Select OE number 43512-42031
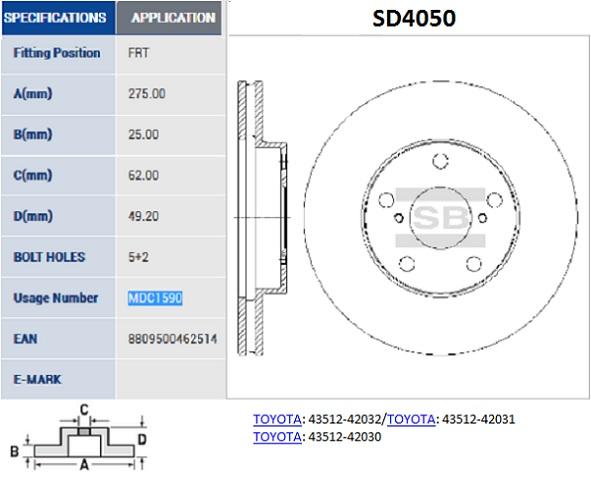The height and width of the screenshot is (481, 591). tap(478, 419)
